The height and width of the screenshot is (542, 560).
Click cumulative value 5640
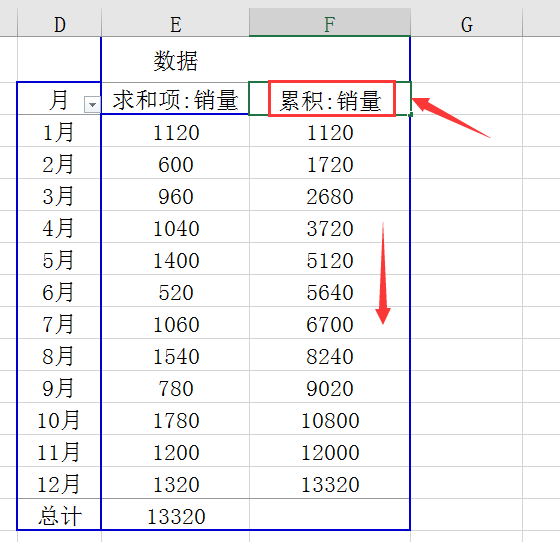(x=330, y=291)
